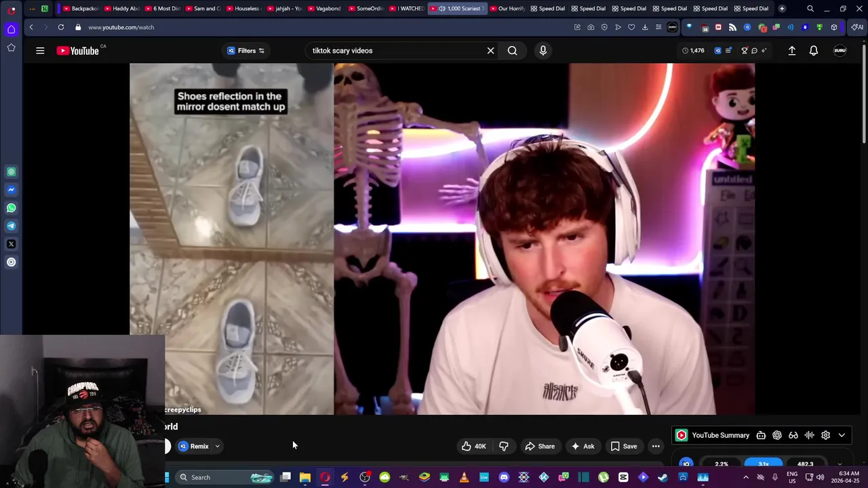Open YouTube notifications bell
Image resolution: width=868 pixels, height=488 pixels.
pos(814,51)
